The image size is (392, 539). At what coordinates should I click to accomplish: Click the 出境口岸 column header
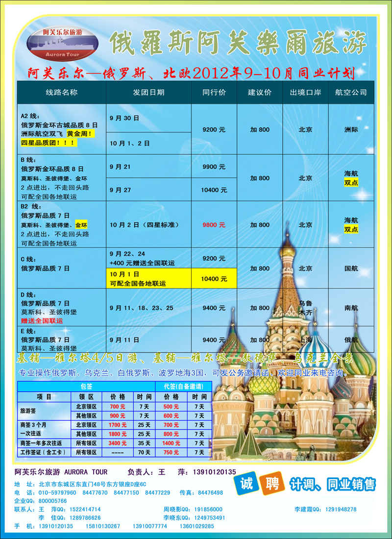[x=305, y=92]
